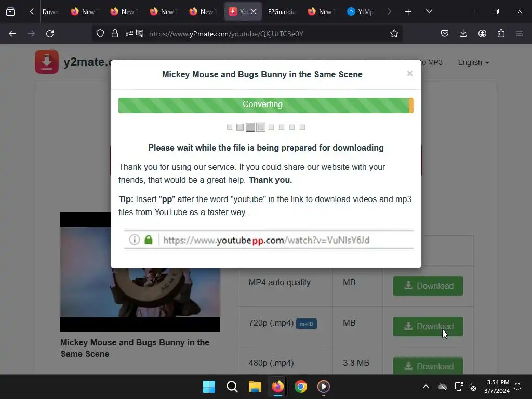This screenshot has height=399, width=532.
Task: Open the clock and date panel
Action: click(497, 387)
